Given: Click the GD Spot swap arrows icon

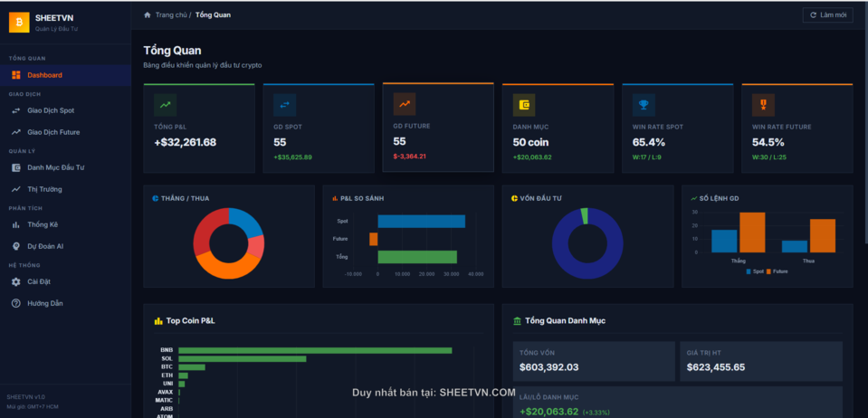Looking at the screenshot, I should coord(284,105).
